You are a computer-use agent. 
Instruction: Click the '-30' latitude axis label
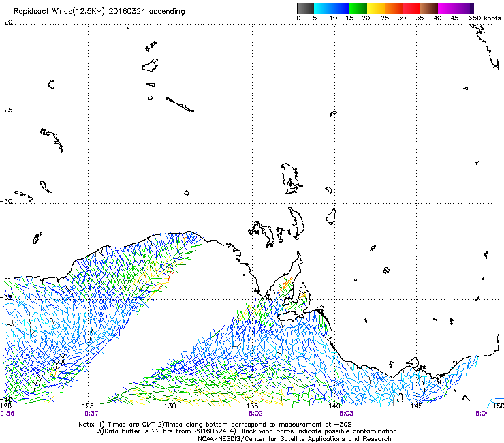6,201
